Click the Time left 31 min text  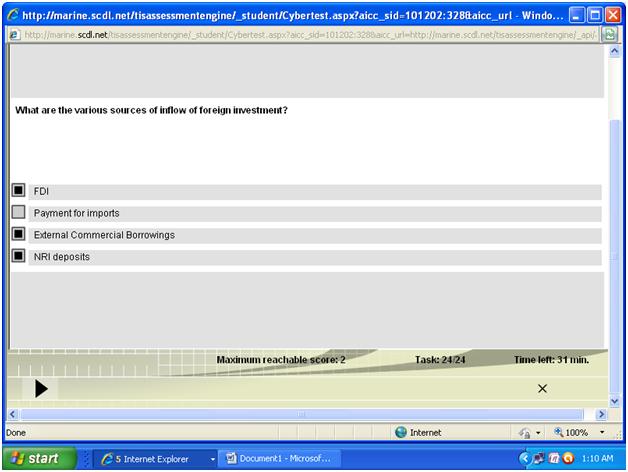point(552,360)
